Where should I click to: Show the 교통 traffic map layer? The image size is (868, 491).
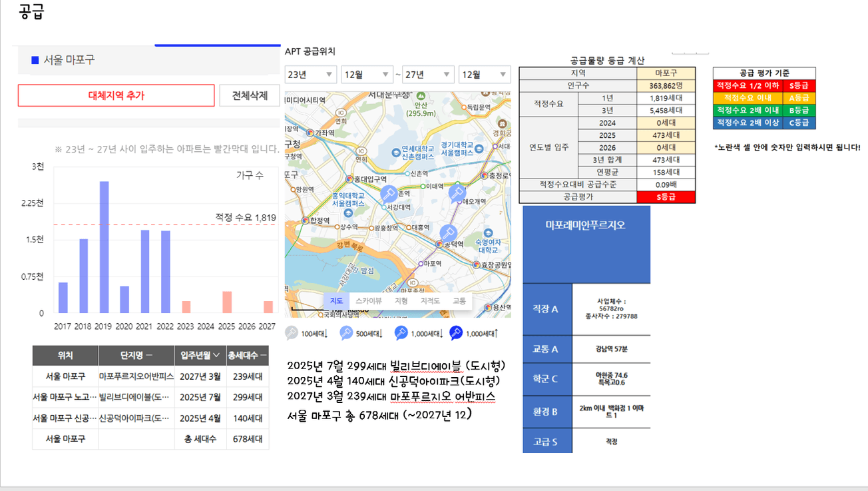459,301
